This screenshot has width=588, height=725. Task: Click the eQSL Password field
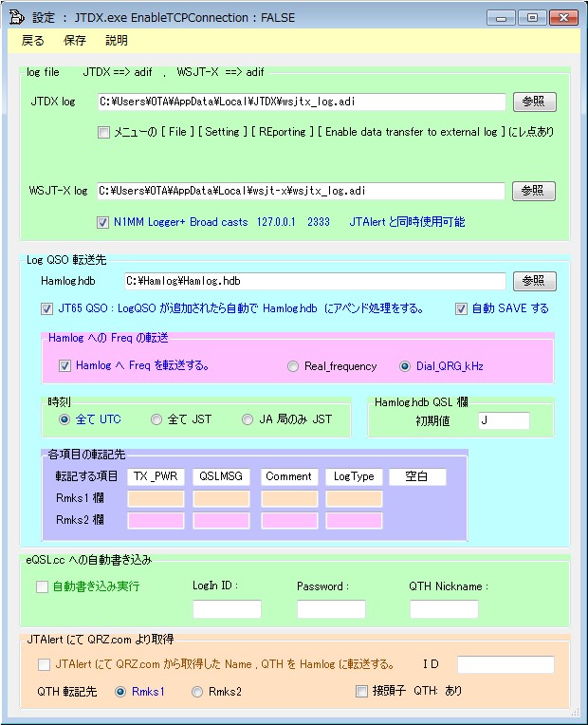click(331, 609)
